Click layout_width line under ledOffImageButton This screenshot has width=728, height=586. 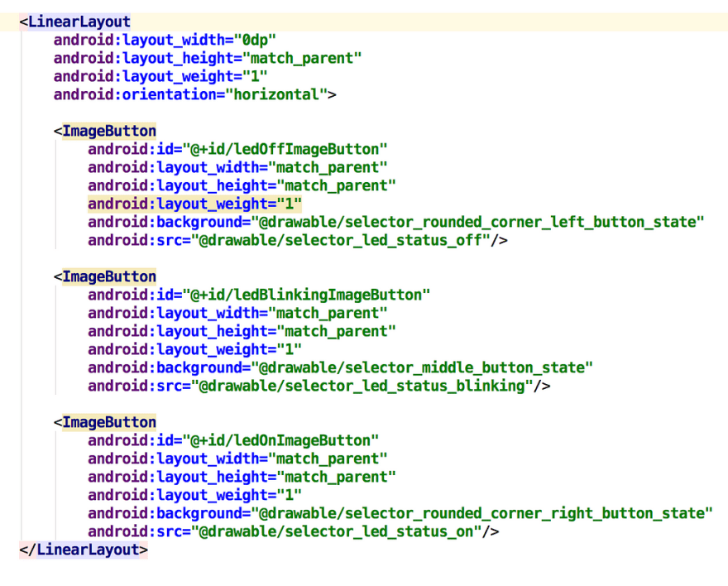237,167
